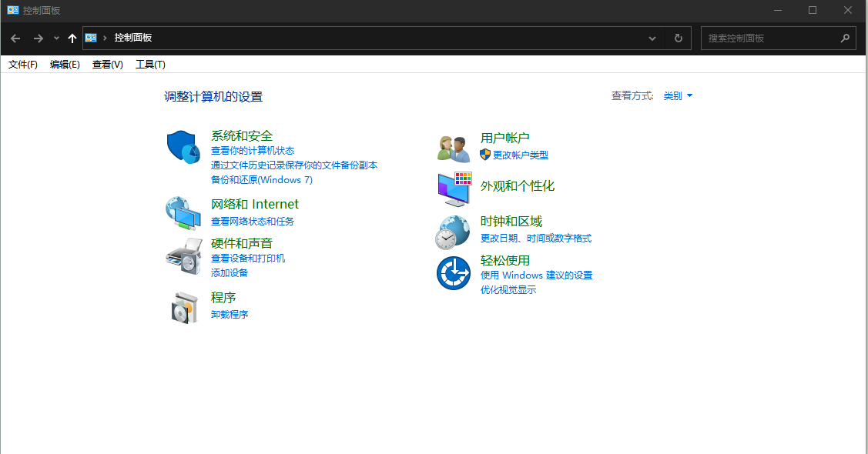This screenshot has height=454, width=868.
Task: Click the control panel icon in address bar
Action: [x=91, y=38]
